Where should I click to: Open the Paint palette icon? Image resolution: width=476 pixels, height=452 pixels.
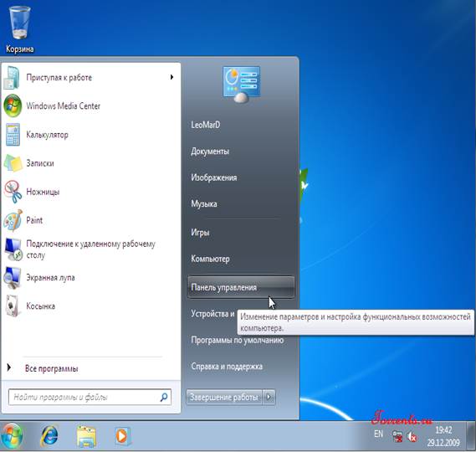coord(13,220)
